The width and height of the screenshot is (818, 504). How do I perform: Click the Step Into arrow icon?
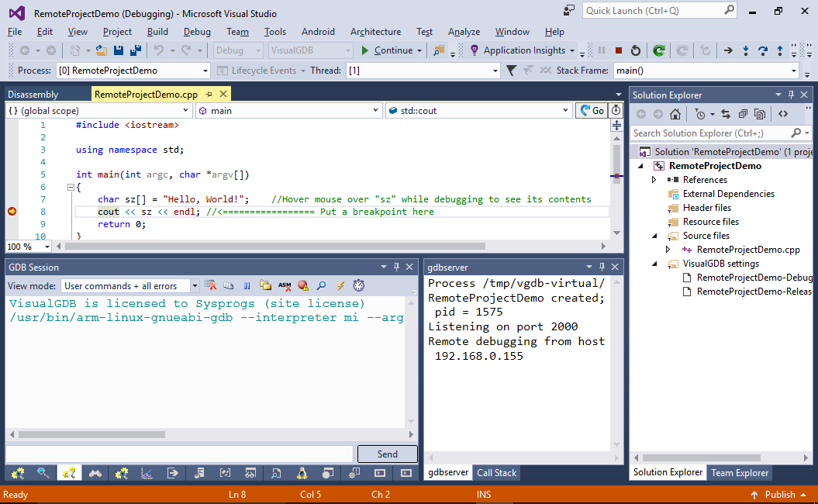pyautogui.click(x=745, y=50)
